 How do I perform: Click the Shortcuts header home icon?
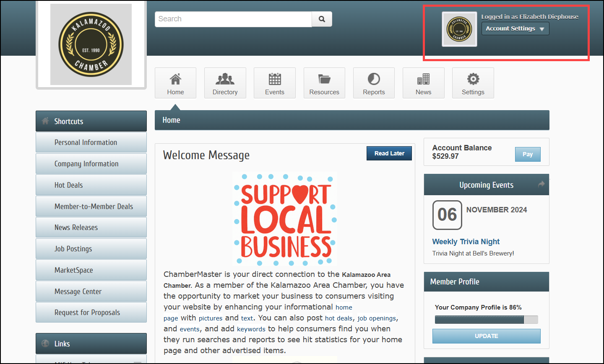pos(45,121)
